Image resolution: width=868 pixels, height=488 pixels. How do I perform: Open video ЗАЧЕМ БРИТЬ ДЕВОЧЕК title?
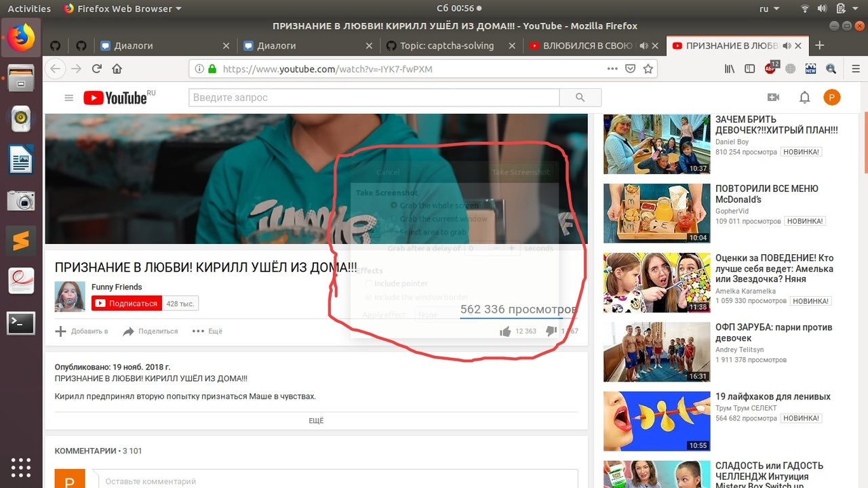776,125
